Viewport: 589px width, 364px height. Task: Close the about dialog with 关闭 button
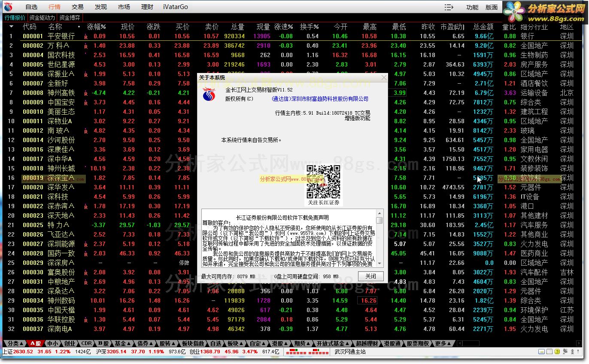tap(370, 276)
